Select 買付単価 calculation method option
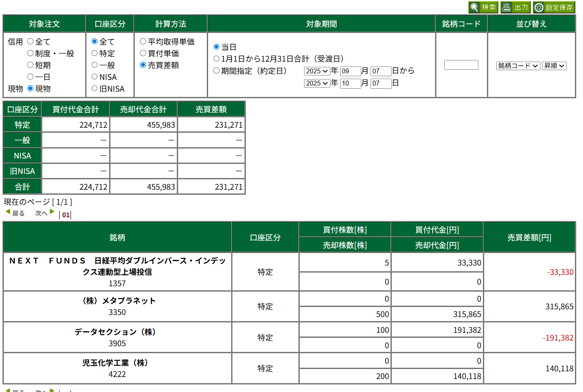Screen dimensions: 583x392 (x=143, y=53)
